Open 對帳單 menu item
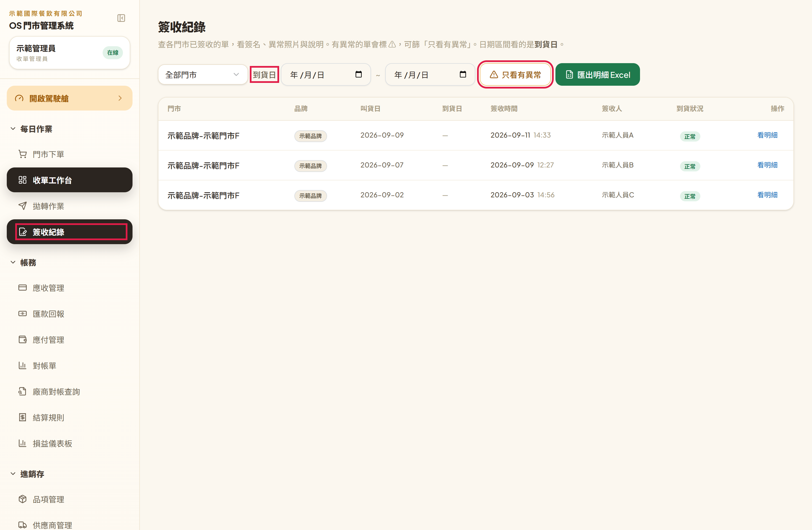This screenshot has height=530, width=812. [x=70, y=365]
